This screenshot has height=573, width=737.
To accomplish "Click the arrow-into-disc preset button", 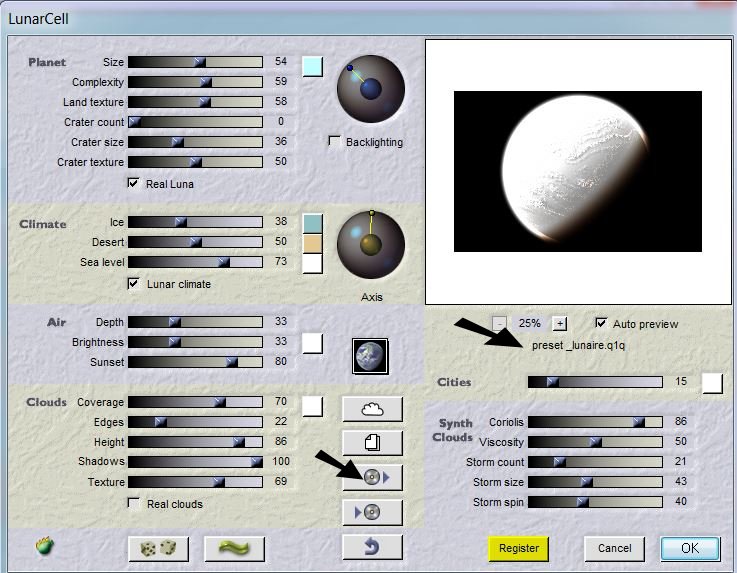I will tap(372, 512).
